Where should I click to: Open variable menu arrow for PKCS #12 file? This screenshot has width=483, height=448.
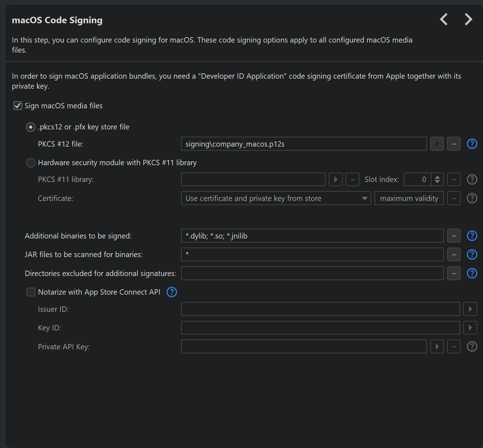pos(437,144)
